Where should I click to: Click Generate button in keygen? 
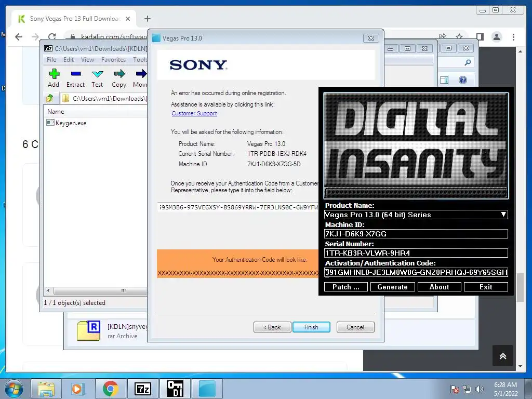click(393, 287)
